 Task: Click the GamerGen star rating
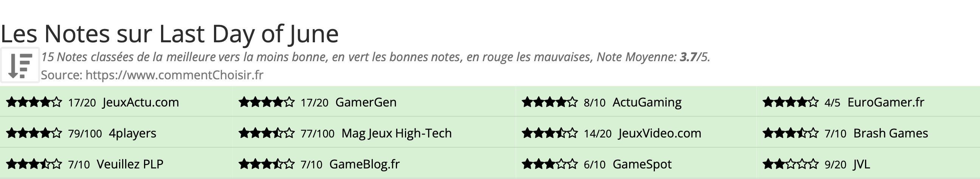tap(266, 102)
